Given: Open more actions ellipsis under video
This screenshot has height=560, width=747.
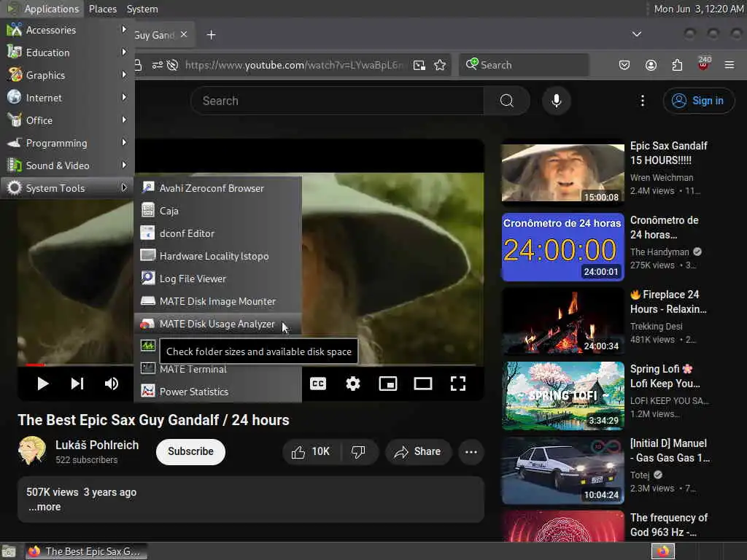Looking at the screenshot, I should 471,451.
